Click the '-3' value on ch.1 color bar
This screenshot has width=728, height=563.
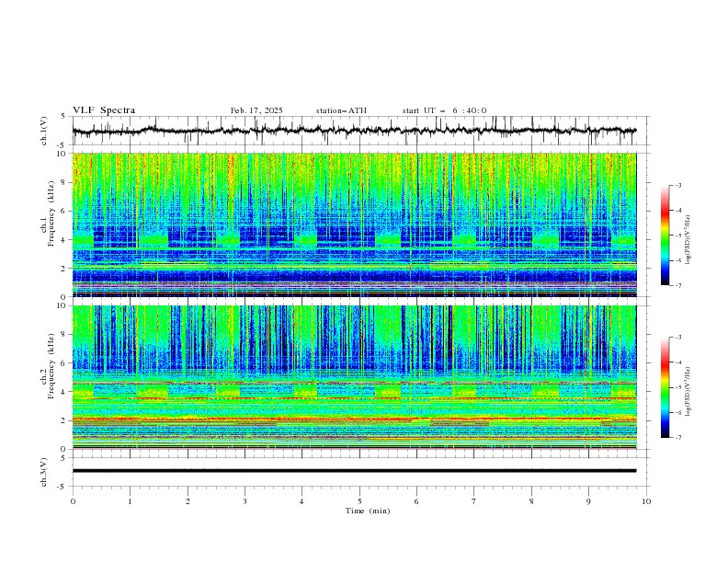pos(677,185)
